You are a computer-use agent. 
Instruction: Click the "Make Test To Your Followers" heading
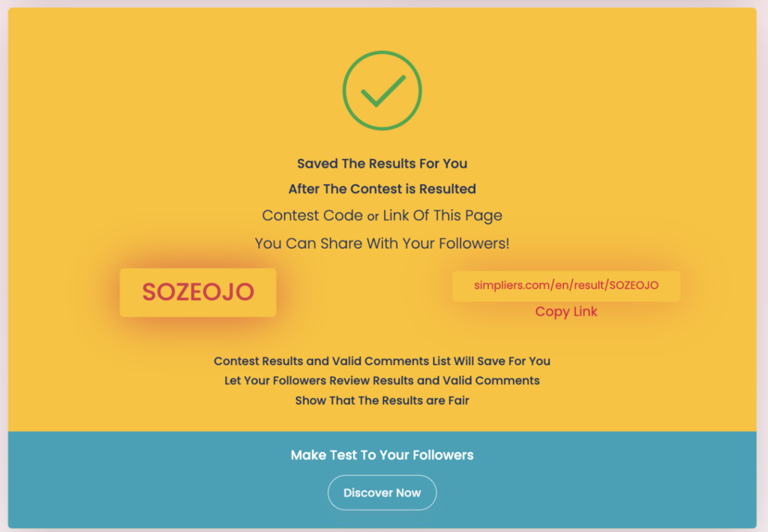382,455
